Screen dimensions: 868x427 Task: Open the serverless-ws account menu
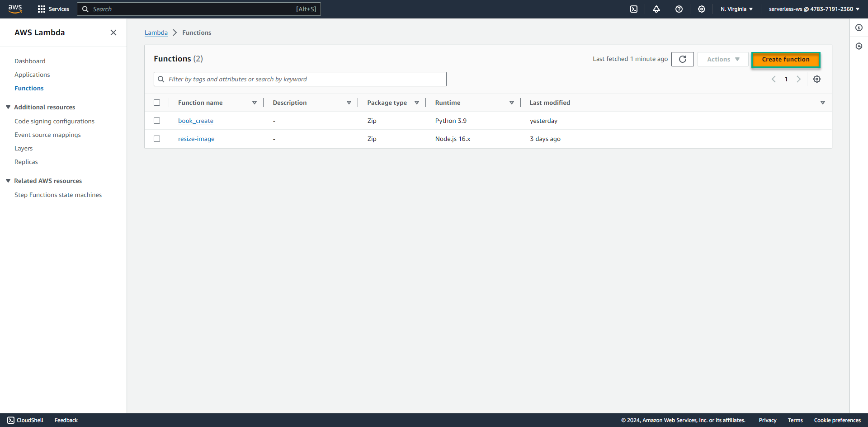click(814, 9)
